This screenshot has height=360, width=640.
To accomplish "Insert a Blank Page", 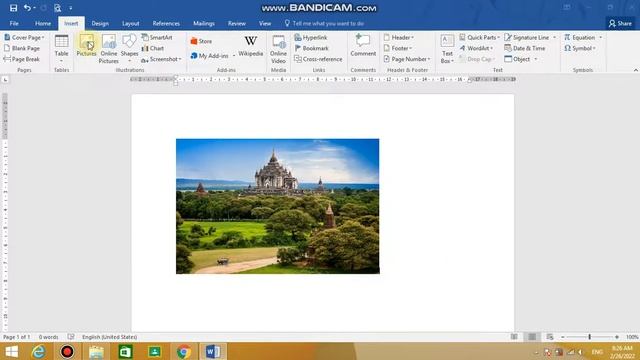I will [22, 48].
